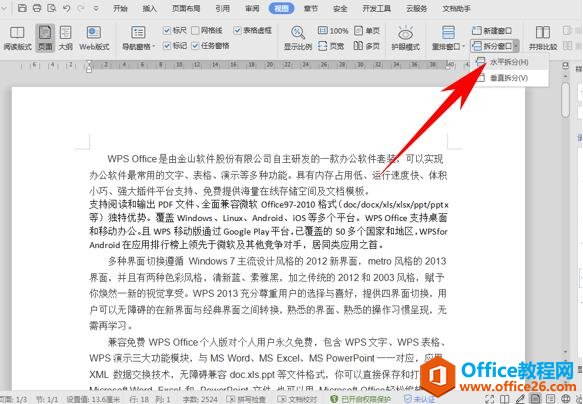Click 已开启权限保护 status indicator

pos(361,400)
